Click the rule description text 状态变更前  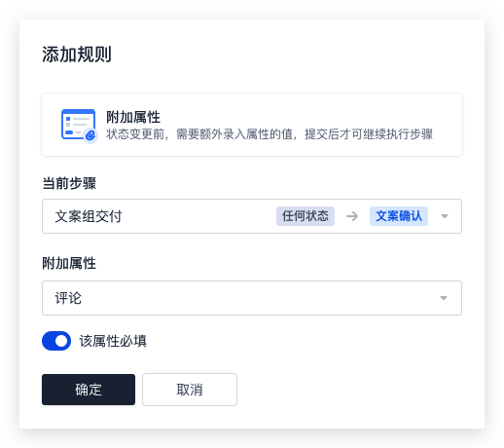[x=135, y=134]
